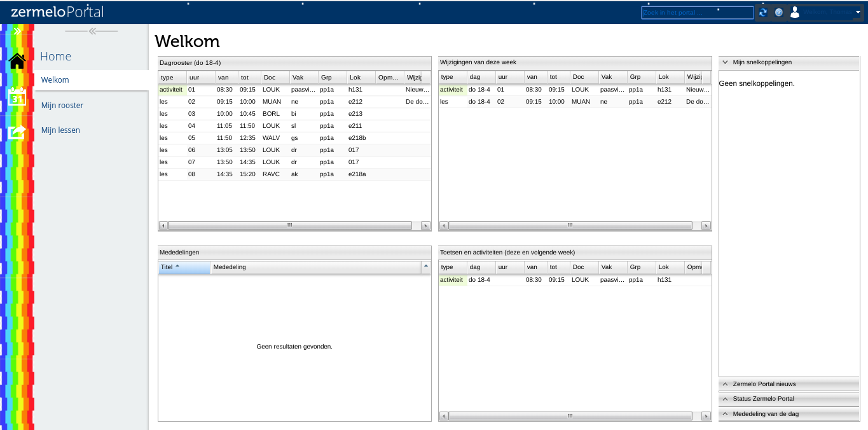Open the Welkom user dropdown arrow
The image size is (868, 430).
(x=858, y=12)
